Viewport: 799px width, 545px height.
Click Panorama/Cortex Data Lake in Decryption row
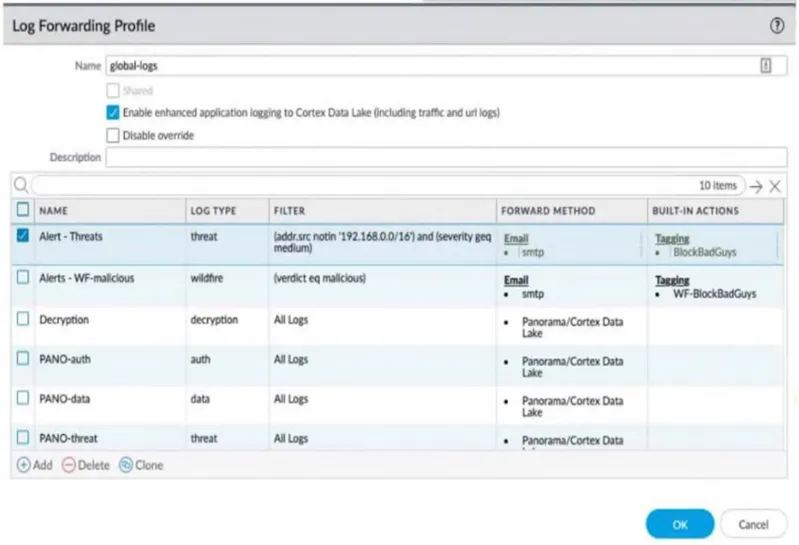point(572,328)
